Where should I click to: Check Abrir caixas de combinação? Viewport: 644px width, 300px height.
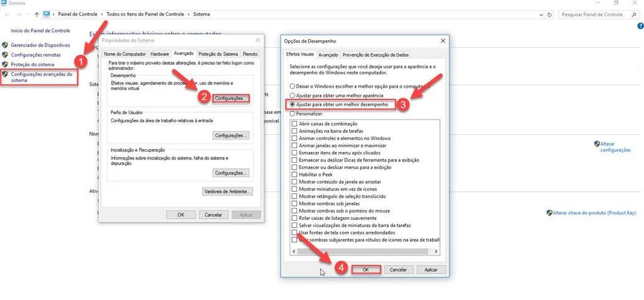pyautogui.click(x=294, y=124)
